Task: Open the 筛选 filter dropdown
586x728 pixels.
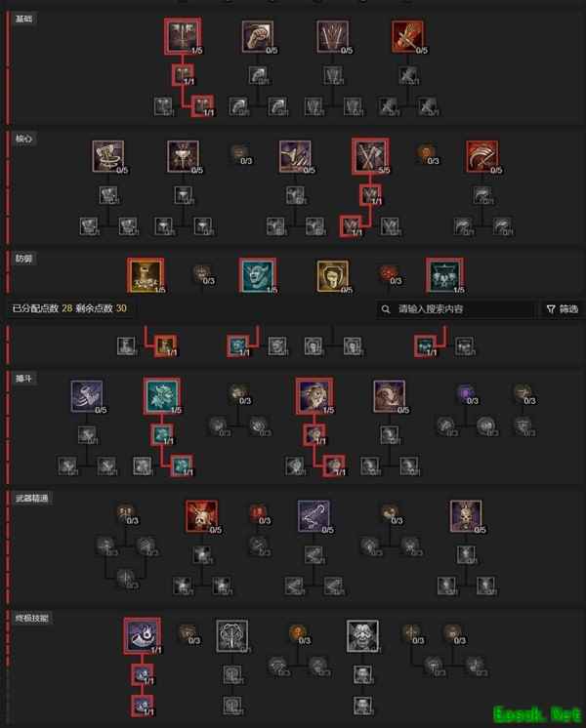Action: tap(563, 309)
